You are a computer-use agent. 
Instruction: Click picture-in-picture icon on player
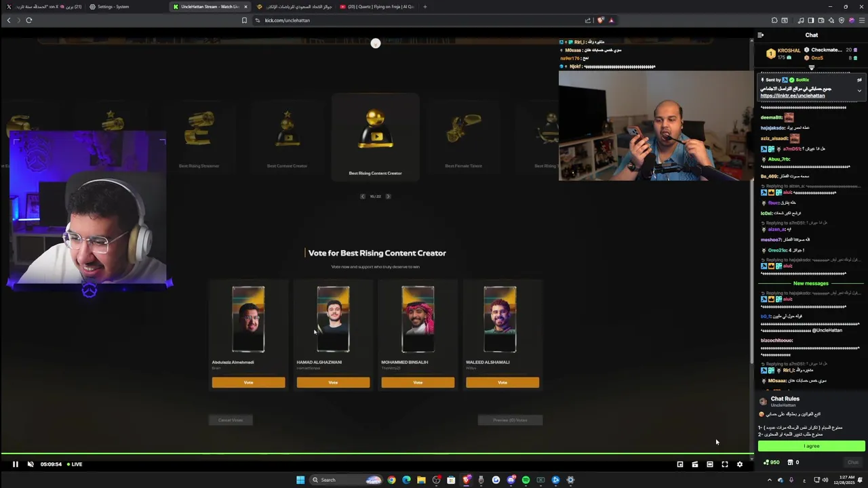680,464
